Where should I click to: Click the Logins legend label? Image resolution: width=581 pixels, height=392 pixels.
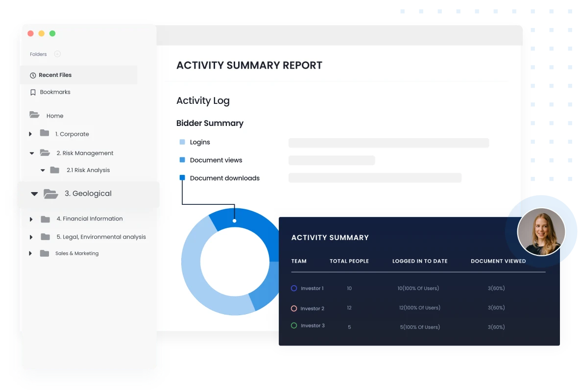[200, 142]
